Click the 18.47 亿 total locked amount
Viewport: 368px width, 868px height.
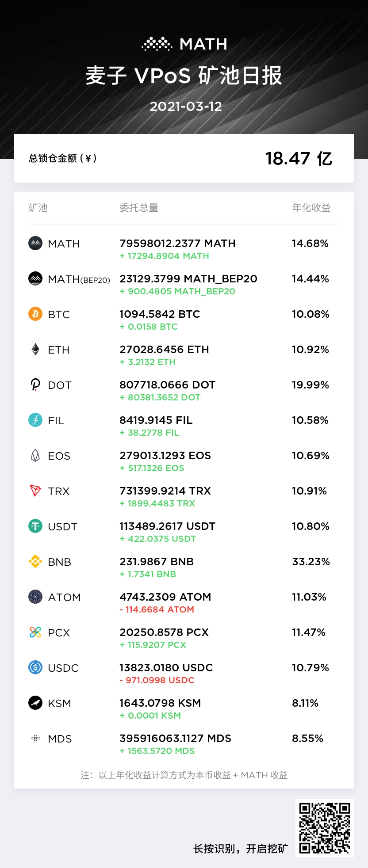point(299,158)
